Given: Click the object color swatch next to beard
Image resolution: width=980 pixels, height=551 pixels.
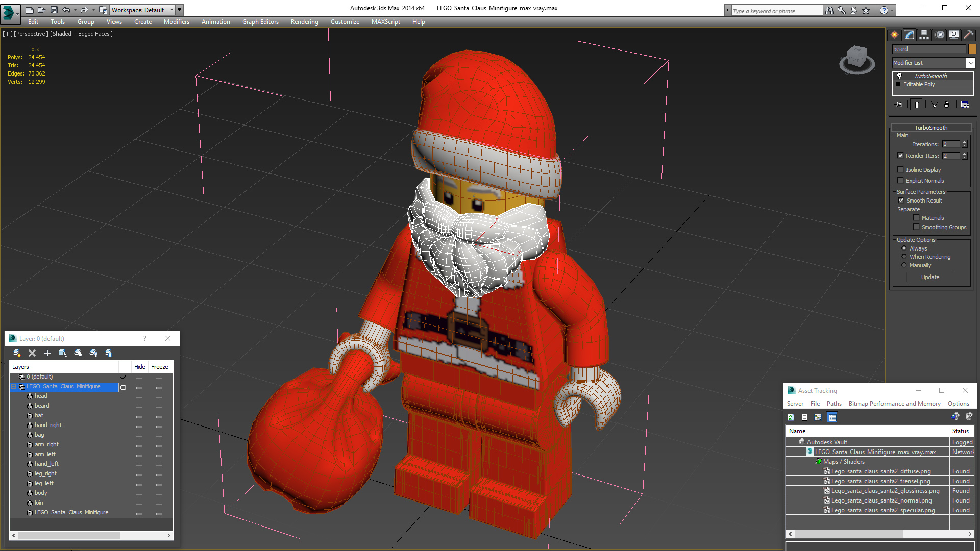Looking at the screenshot, I should [972, 49].
